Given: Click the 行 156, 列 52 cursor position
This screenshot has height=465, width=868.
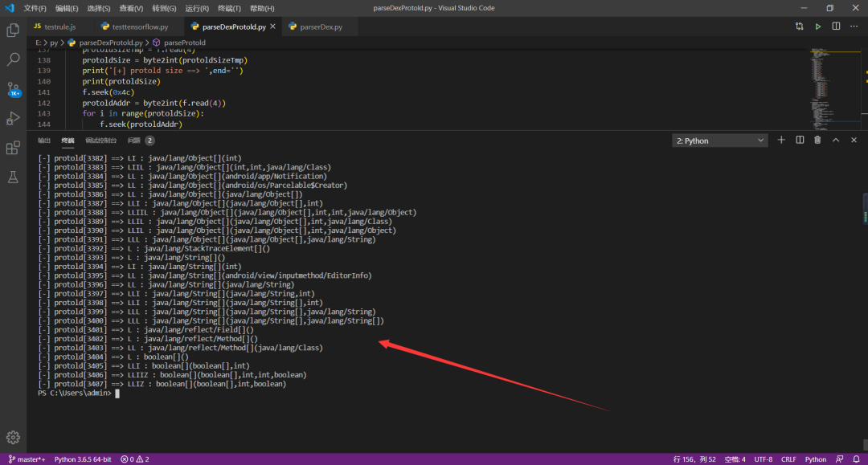Looking at the screenshot, I should click(694, 459).
